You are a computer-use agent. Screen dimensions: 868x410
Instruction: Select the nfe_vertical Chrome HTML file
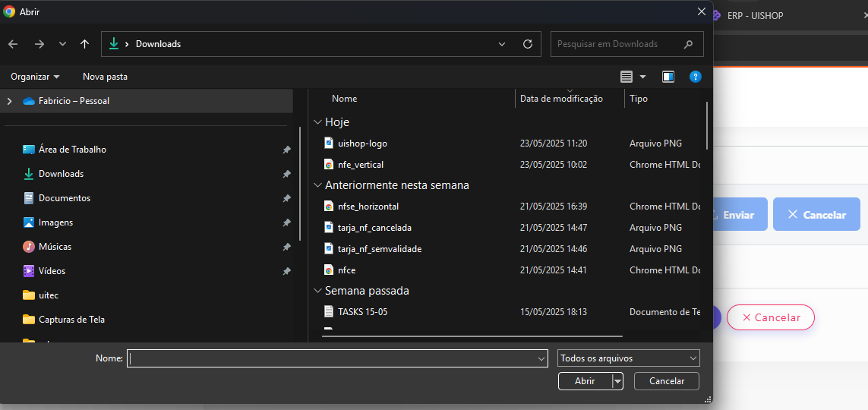pos(360,165)
